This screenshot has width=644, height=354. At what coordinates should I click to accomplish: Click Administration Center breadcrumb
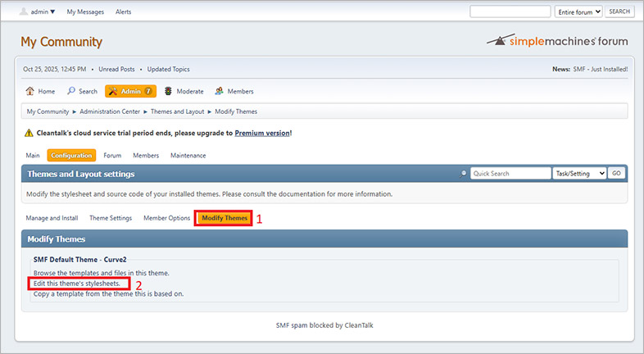[110, 111]
